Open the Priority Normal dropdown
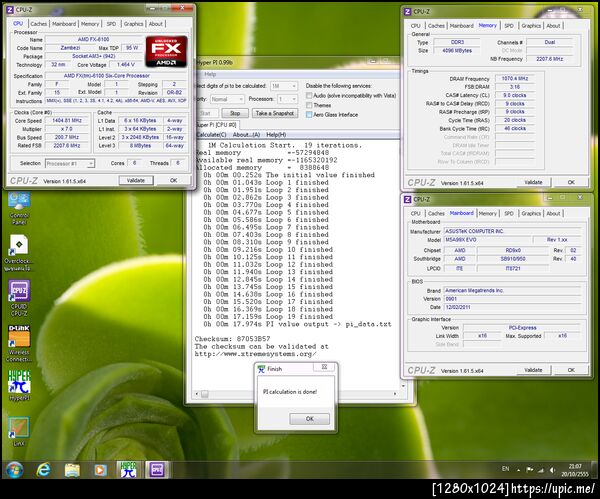 227,99
